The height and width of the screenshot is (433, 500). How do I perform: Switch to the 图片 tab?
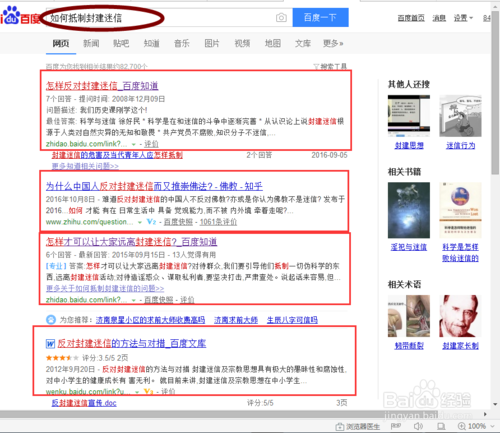click(x=212, y=43)
